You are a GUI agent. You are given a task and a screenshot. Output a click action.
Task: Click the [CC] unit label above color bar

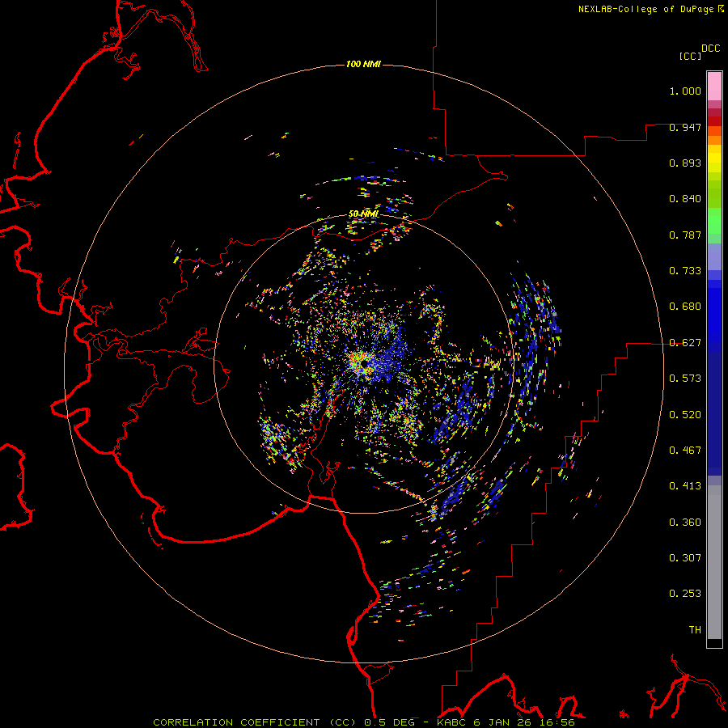pos(690,56)
